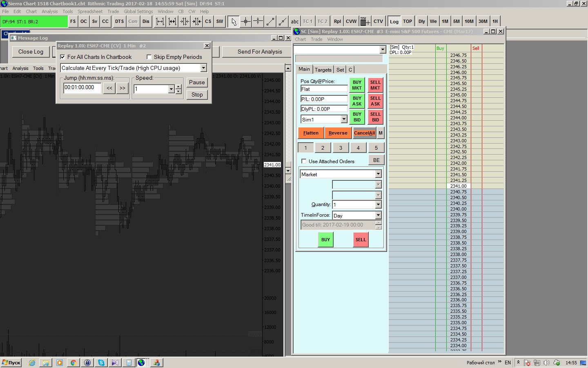Enable Use Attached Orders checkbox
This screenshot has height=368, width=588.
pos(304,162)
